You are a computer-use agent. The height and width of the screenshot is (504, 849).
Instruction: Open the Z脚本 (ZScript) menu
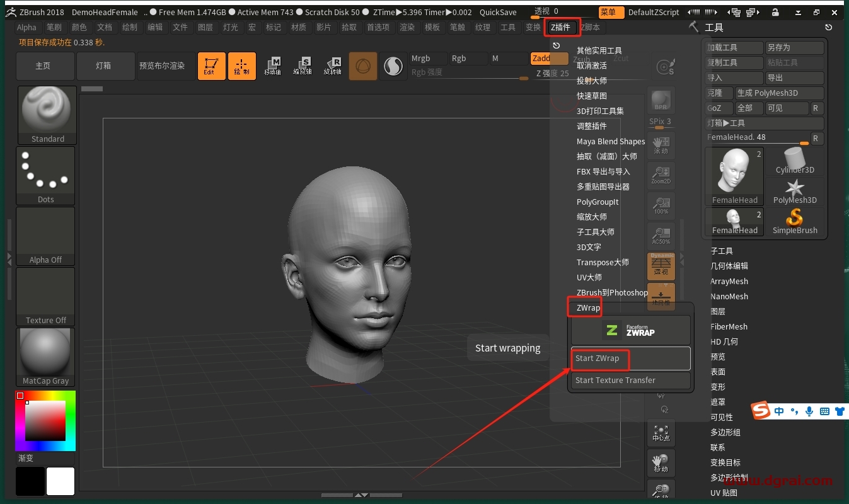click(591, 27)
